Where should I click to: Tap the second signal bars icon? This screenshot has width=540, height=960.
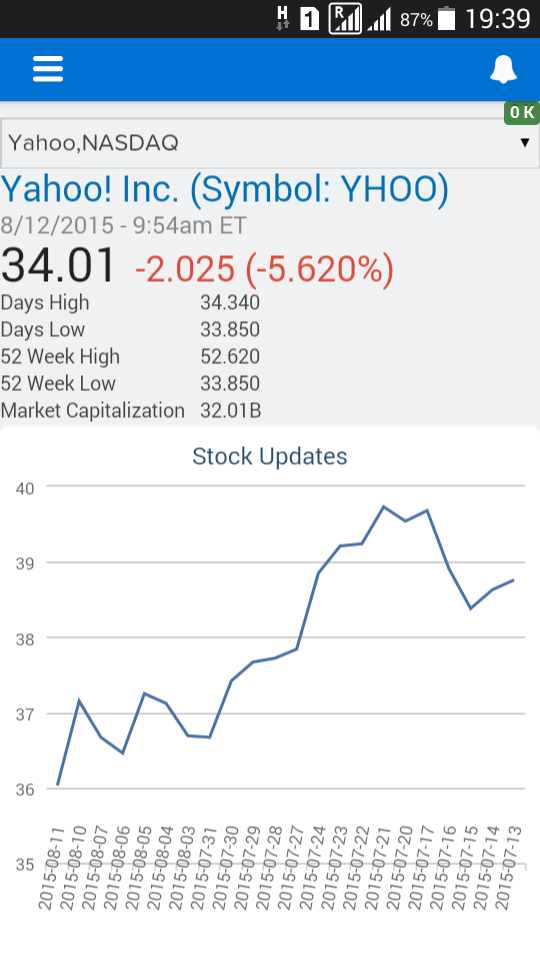pos(380,21)
